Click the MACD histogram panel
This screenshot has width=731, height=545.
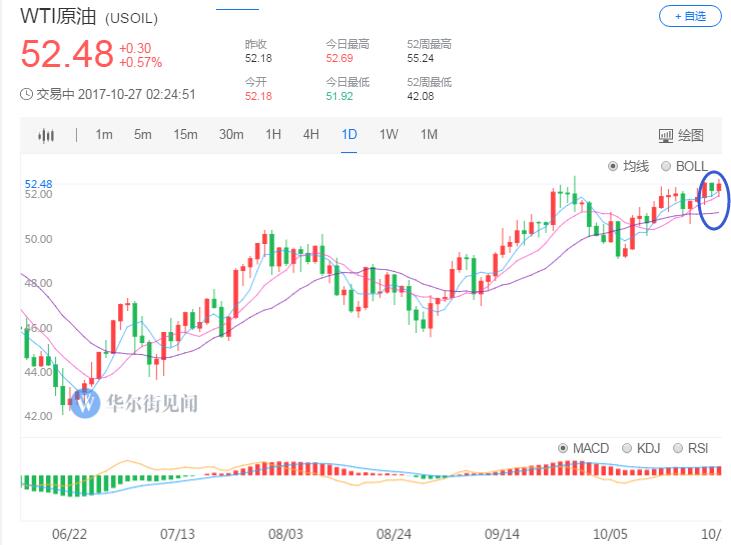371,478
